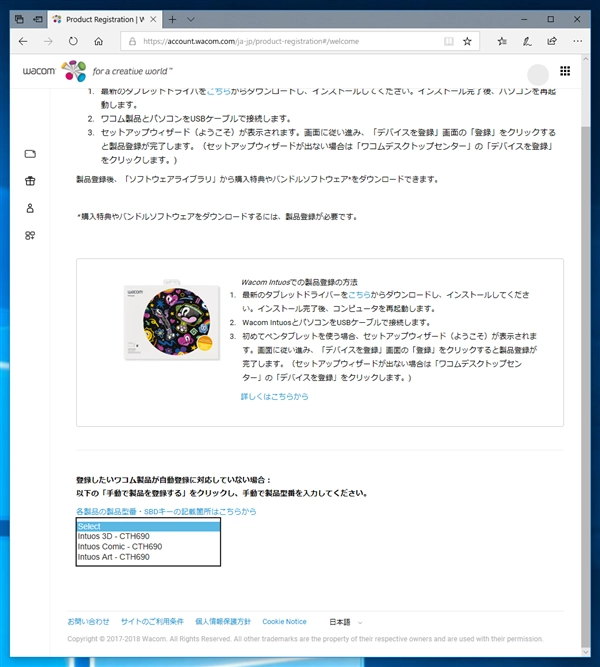Click the vertical scrollbar thumb
This screenshot has width=600, height=667.
coord(586,385)
